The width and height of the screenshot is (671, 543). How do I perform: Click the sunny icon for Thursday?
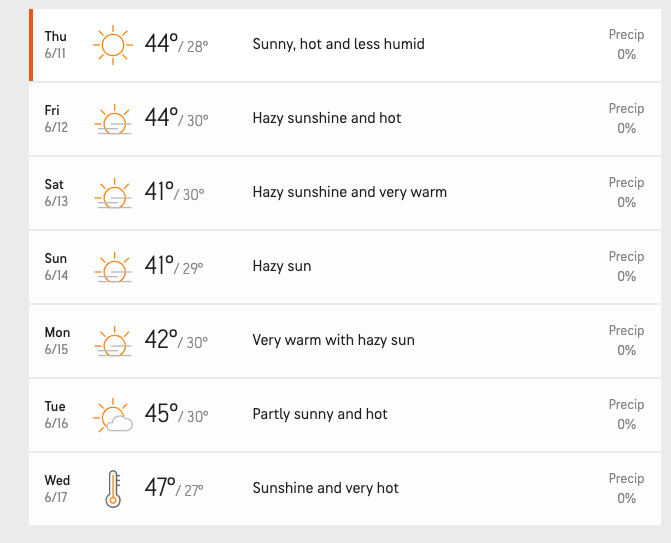pyautogui.click(x=113, y=45)
